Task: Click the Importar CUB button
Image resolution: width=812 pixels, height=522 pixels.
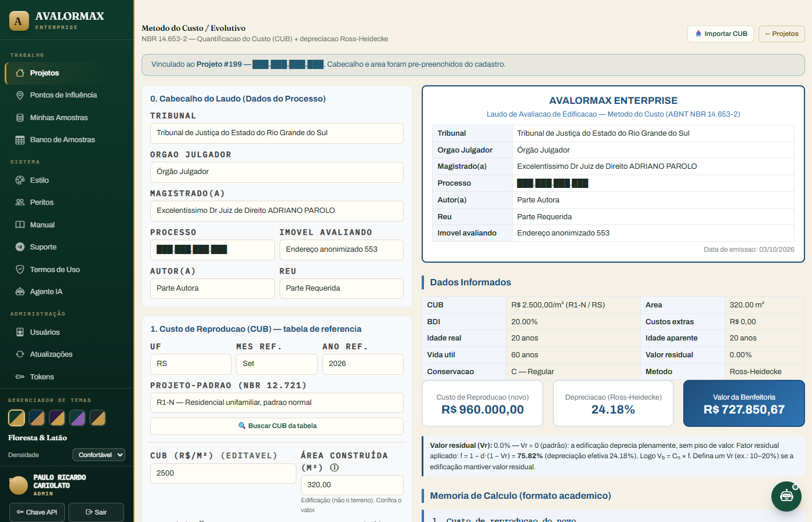Action: pyautogui.click(x=721, y=34)
